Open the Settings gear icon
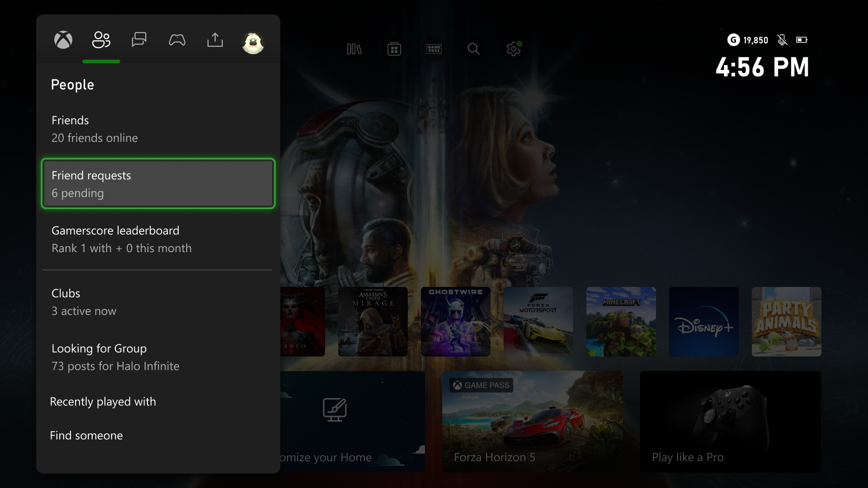Viewport: 868px width, 488px height. (513, 49)
